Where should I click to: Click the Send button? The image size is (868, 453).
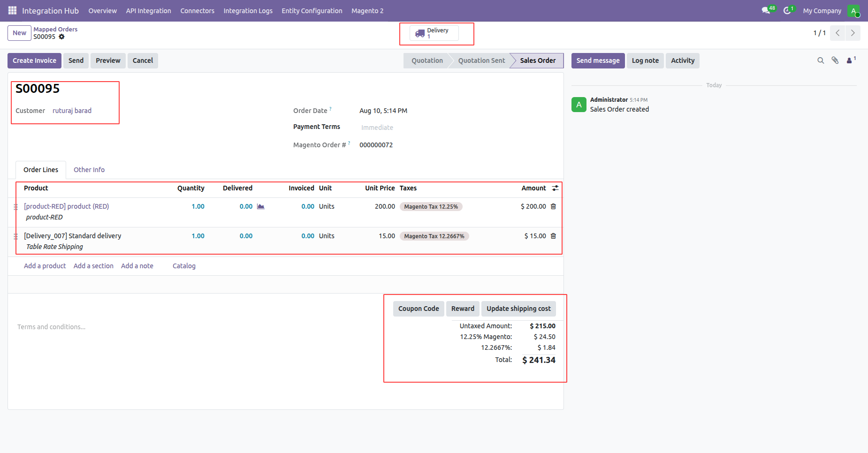coord(76,60)
